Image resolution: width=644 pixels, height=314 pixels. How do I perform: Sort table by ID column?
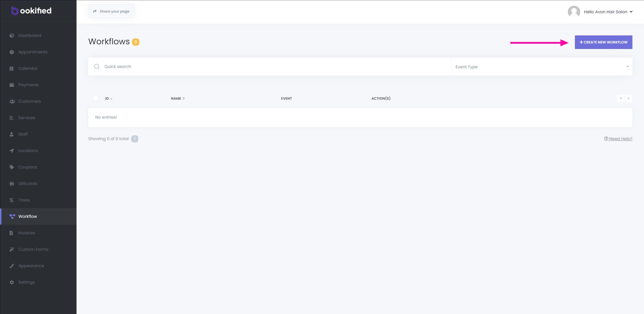coord(109,98)
